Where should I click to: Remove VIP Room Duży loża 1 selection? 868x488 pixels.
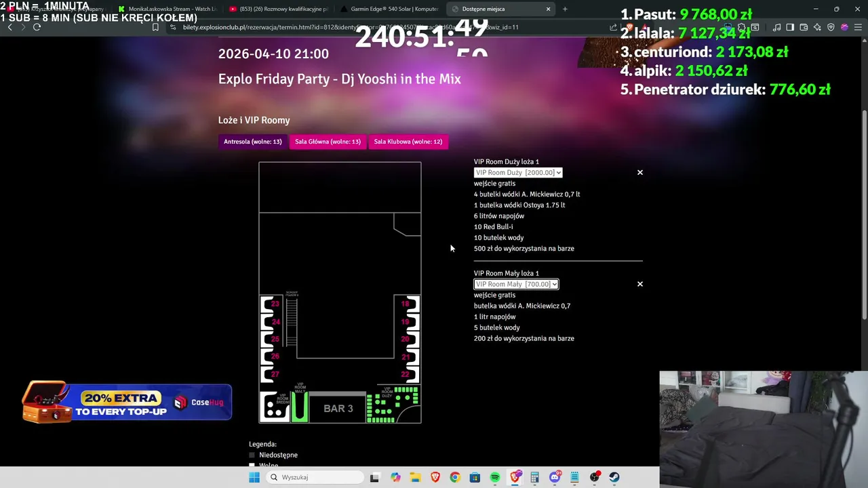[x=639, y=173]
